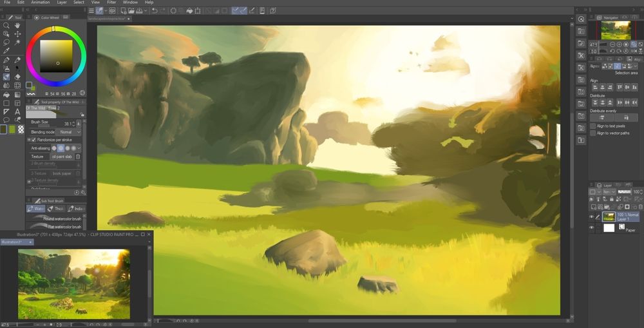644x328 pixels.
Task: Click the Clear sun-shaped icon
Action: (x=173, y=11)
